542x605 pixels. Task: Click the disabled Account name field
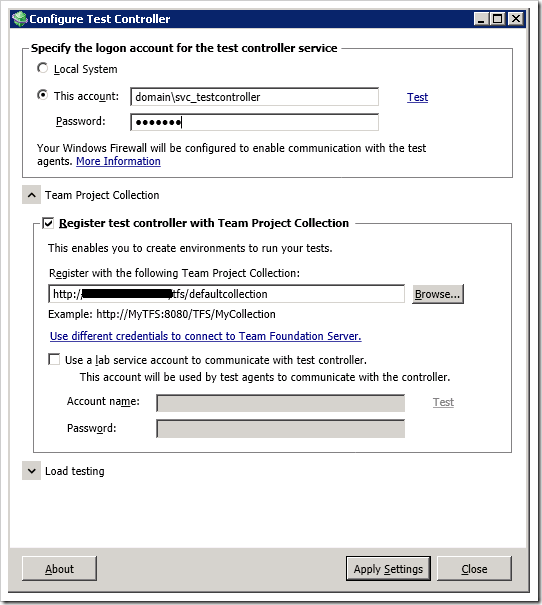280,403
